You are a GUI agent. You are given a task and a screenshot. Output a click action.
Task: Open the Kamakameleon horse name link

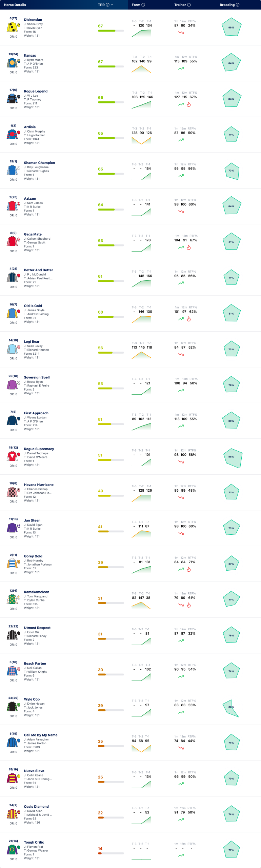click(37, 592)
